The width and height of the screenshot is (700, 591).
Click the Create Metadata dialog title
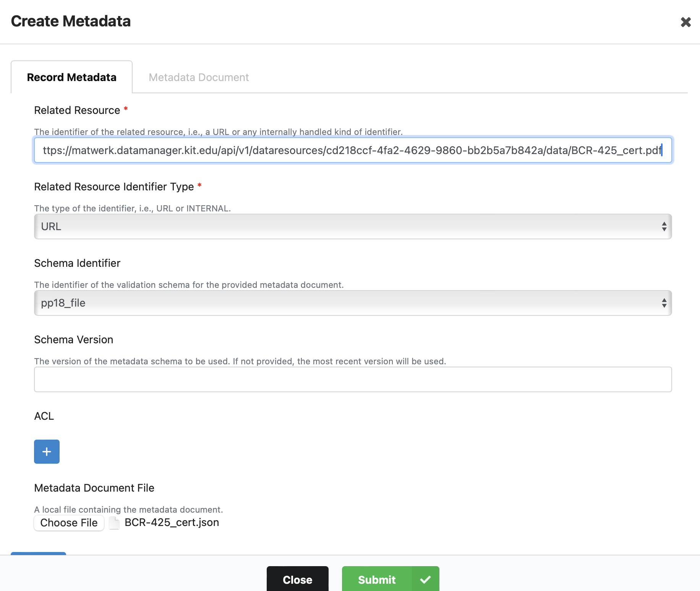[x=71, y=21]
